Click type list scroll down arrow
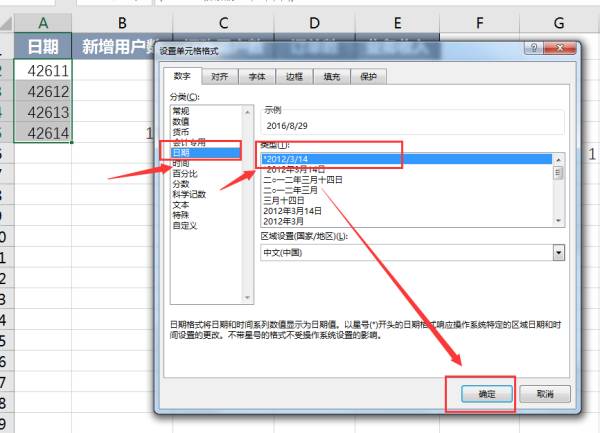The image size is (600, 433). point(558,220)
